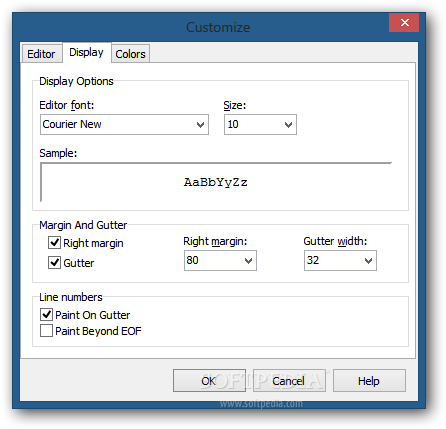
Task: Open Help for the Customize dialog
Action: click(x=369, y=380)
